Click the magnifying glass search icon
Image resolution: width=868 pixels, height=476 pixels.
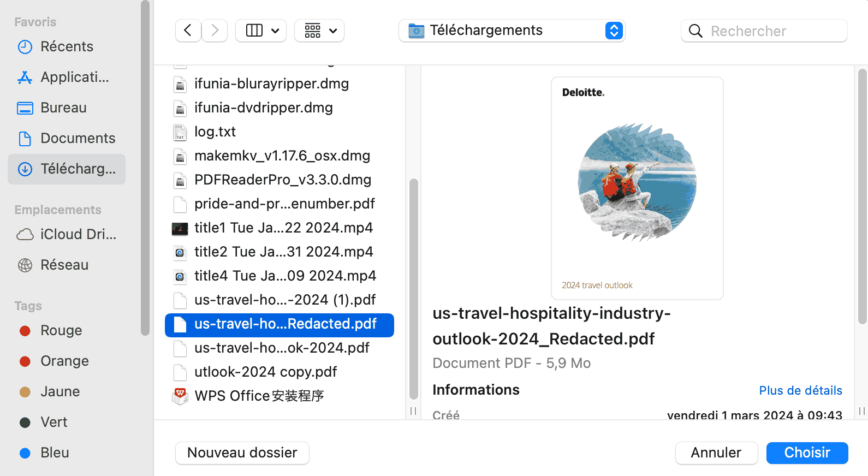[x=695, y=31]
